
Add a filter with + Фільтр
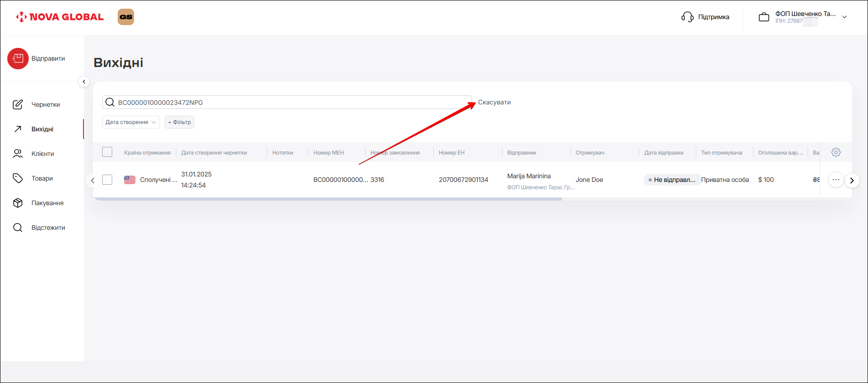coord(179,122)
